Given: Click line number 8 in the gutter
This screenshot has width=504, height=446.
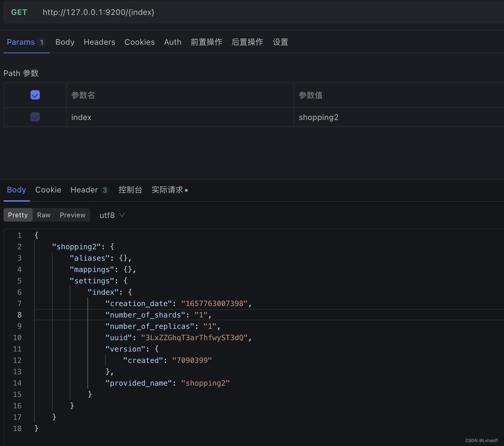Looking at the screenshot, I should click(20, 315).
